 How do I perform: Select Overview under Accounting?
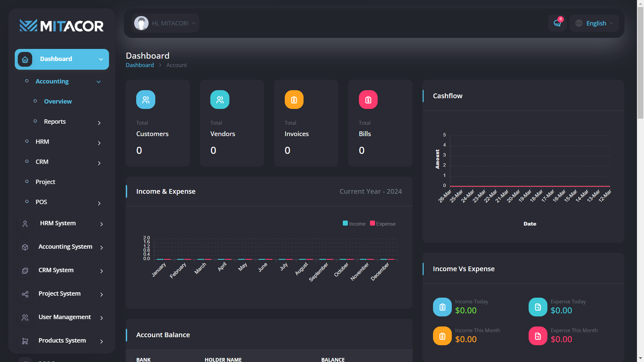[x=58, y=101]
